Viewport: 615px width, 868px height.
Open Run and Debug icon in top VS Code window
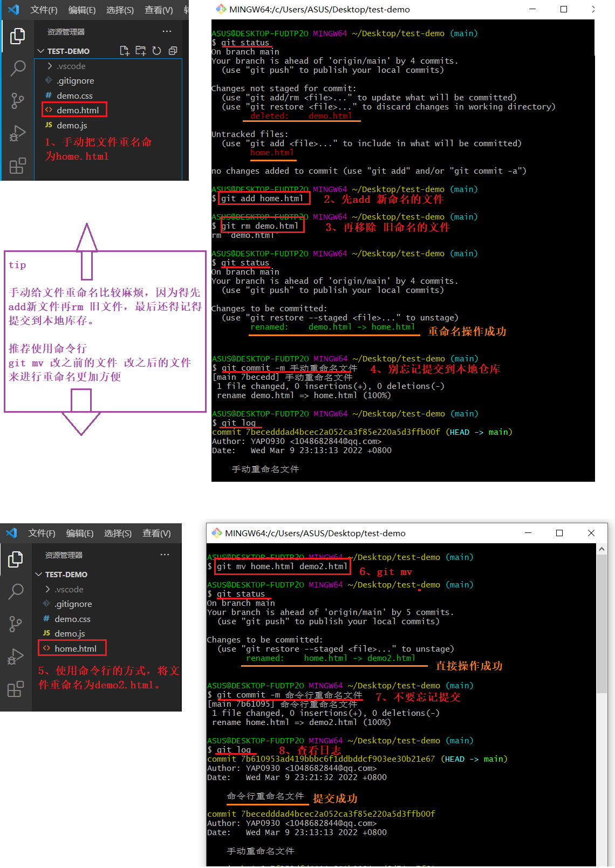click(x=17, y=133)
